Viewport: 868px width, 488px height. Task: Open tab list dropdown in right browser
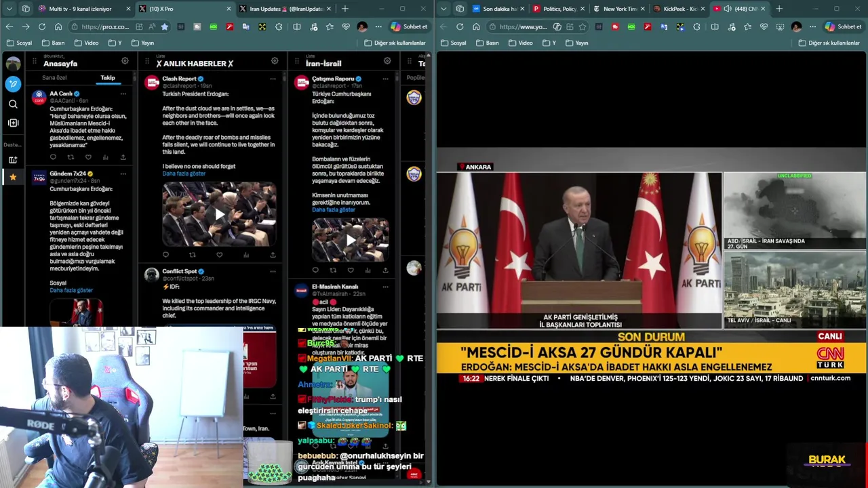click(443, 9)
